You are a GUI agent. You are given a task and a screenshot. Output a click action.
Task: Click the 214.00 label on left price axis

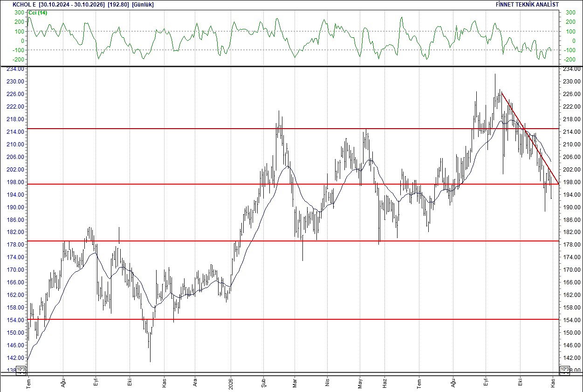[16, 132]
